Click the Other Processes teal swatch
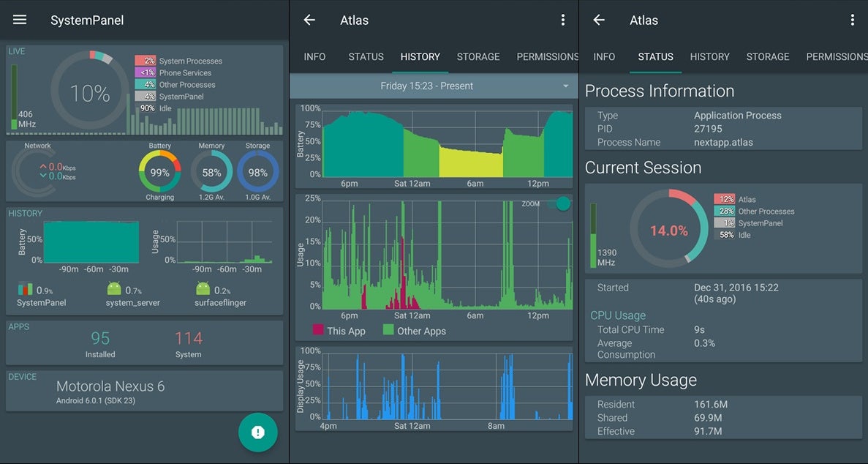The width and height of the screenshot is (868, 464). tap(145, 85)
